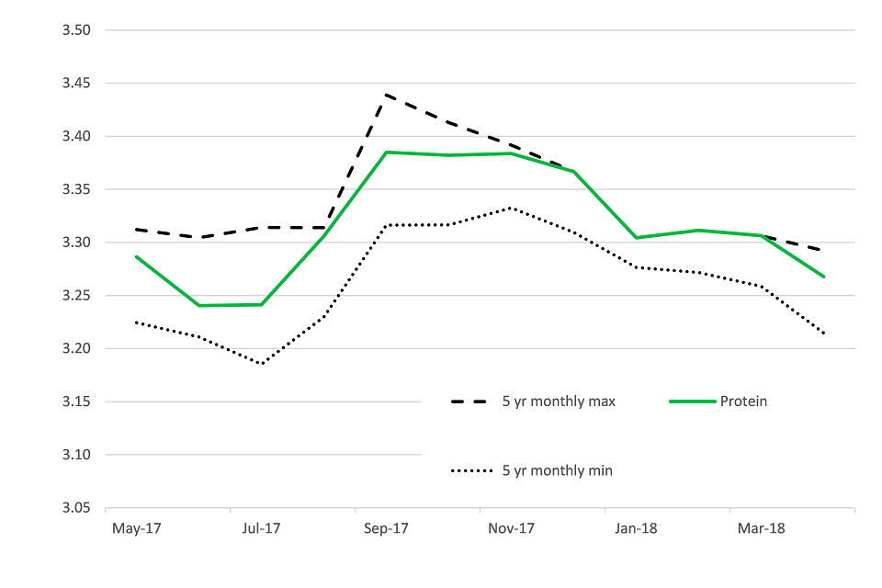Click the dotted min line low point at Jul-17
The height and width of the screenshot is (588, 882).
[x=262, y=364]
